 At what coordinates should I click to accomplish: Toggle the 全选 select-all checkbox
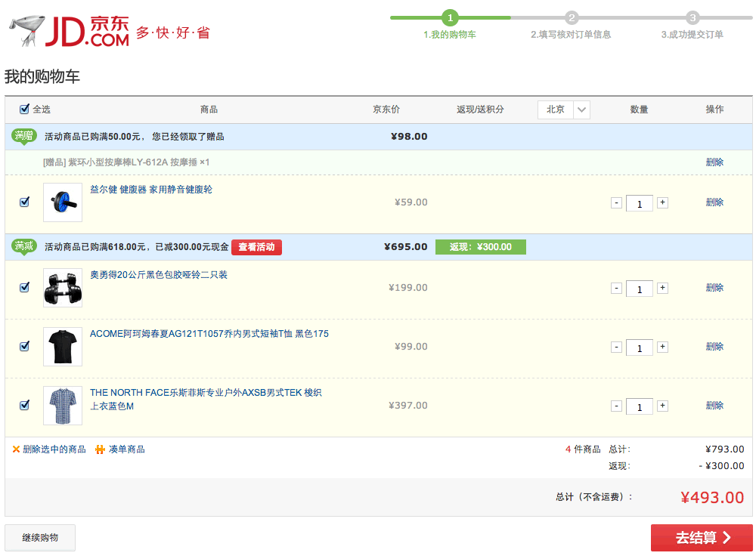(24, 109)
